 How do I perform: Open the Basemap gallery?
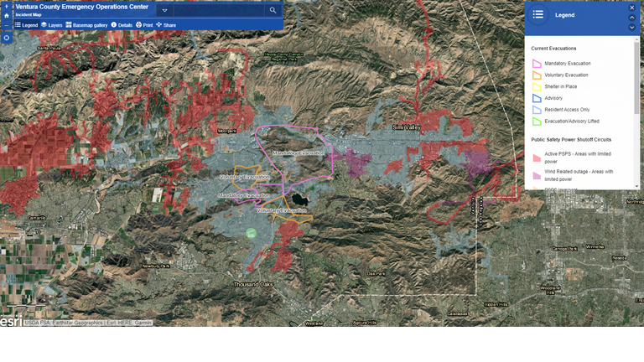click(86, 25)
